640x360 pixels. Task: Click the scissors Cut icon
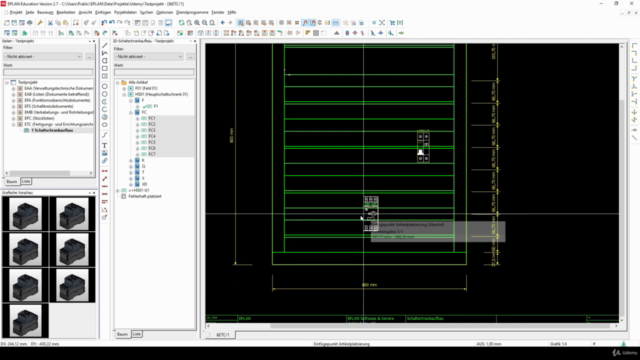click(x=50, y=23)
